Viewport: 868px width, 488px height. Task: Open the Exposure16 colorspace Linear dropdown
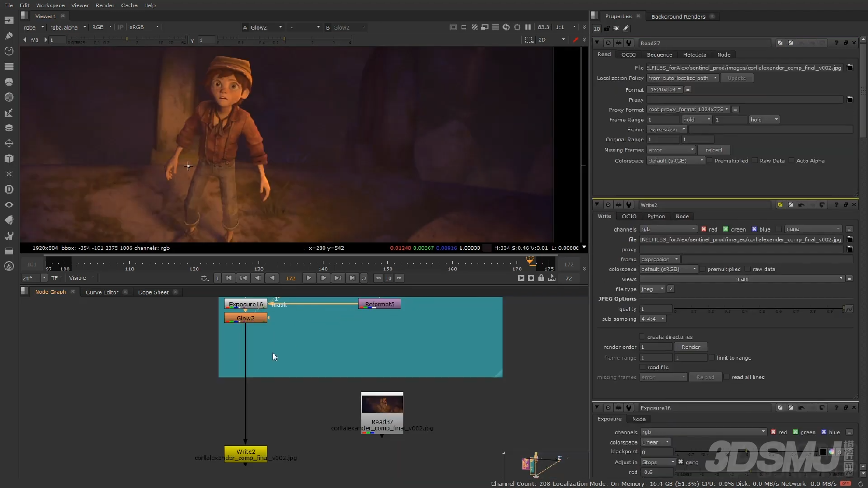[x=655, y=442]
